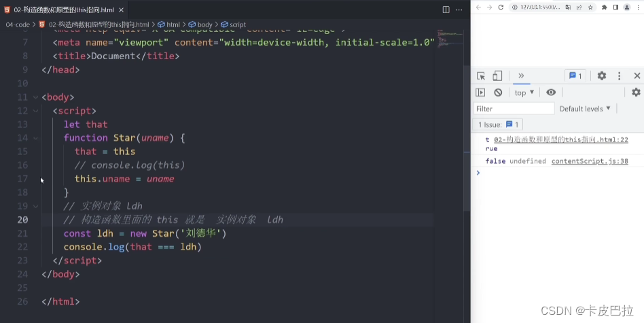Click 'this.uname = uname' on line 17
Viewport: 644px width, 323px height.
pos(124,179)
